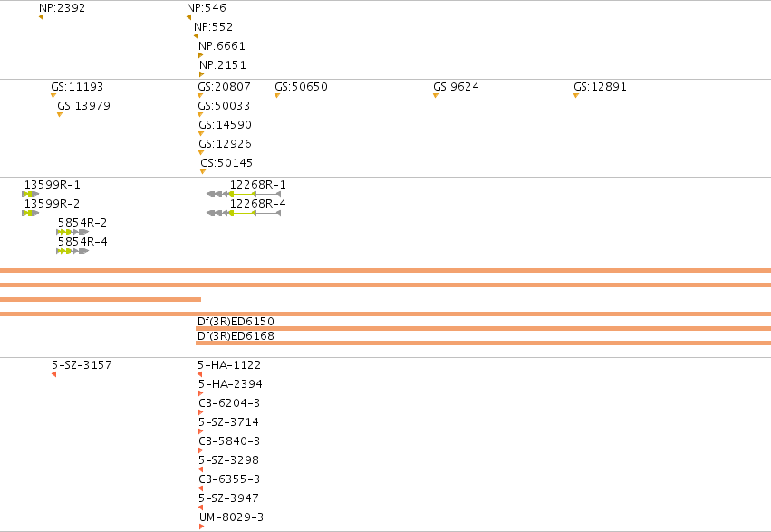This screenshot has width=771, height=532.
Task: Click the CB-6355-3 insertion label
Action: pos(229,479)
